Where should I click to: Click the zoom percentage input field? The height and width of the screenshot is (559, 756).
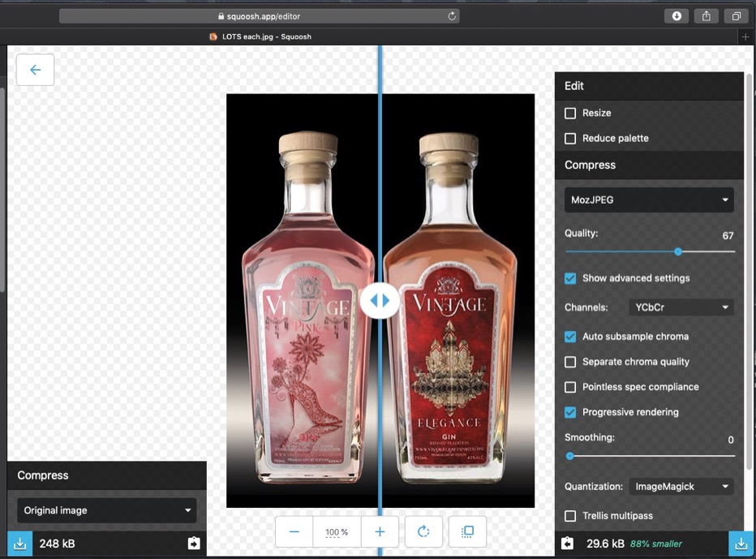(337, 532)
